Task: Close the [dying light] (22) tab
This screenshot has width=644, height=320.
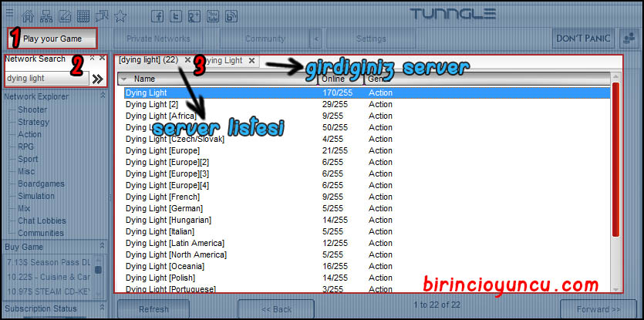Action: [187, 60]
